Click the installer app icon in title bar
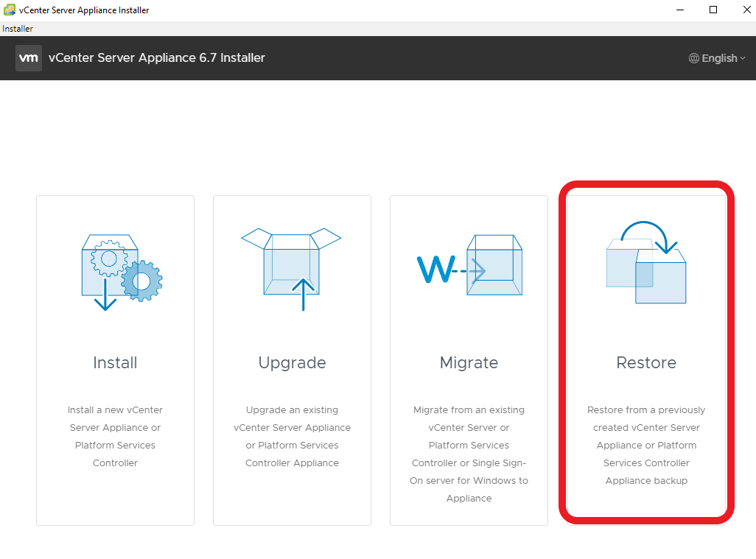The image size is (756, 559). coord(10,10)
